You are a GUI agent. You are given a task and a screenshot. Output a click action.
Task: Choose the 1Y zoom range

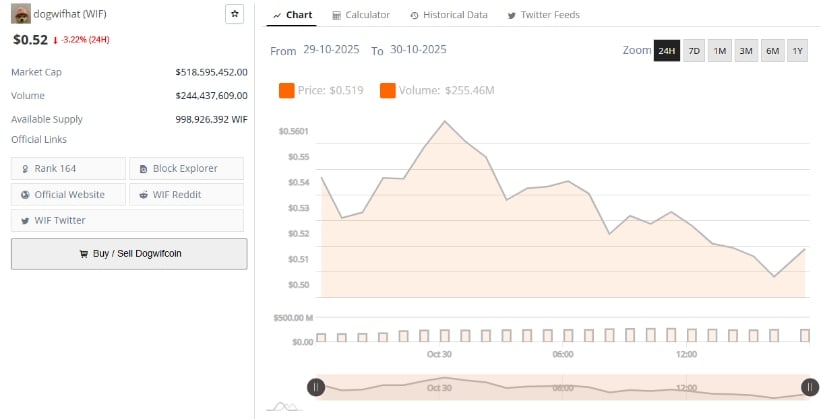pos(797,50)
